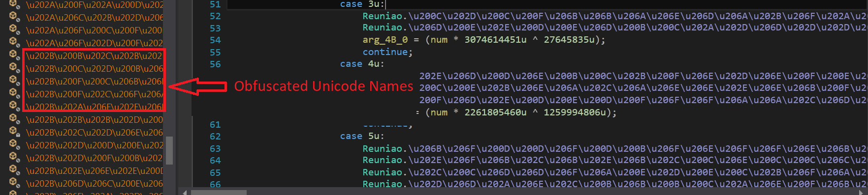Viewport: 868px width, 195px height.
Task: Click method icon beside \u202B\u200C\u202D\u200B entry
Action: (14, 68)
